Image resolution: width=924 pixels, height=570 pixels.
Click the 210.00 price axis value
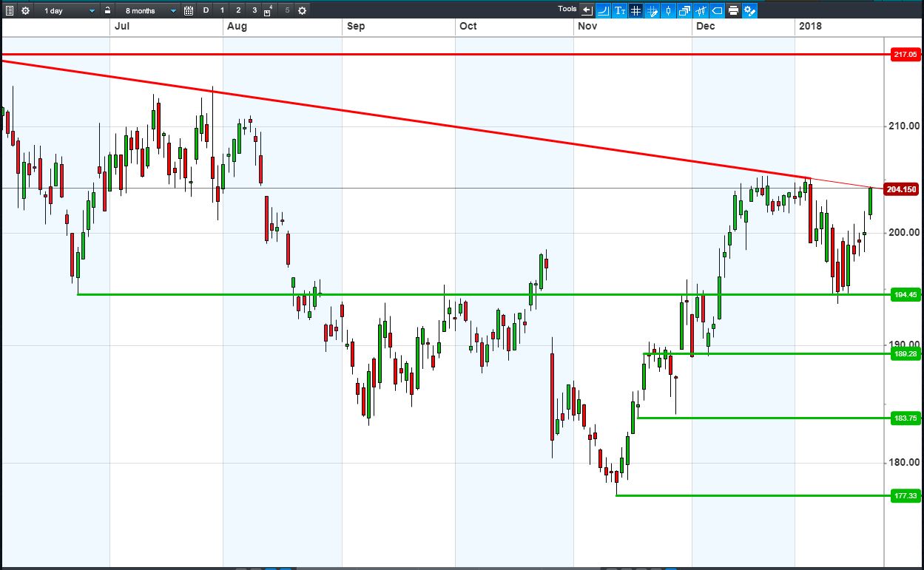904,126
